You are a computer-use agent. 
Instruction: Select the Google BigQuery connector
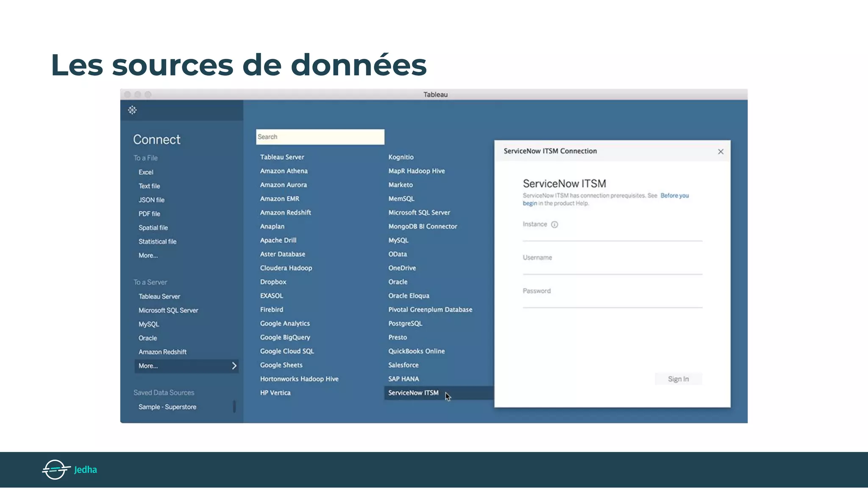(285, 337)
